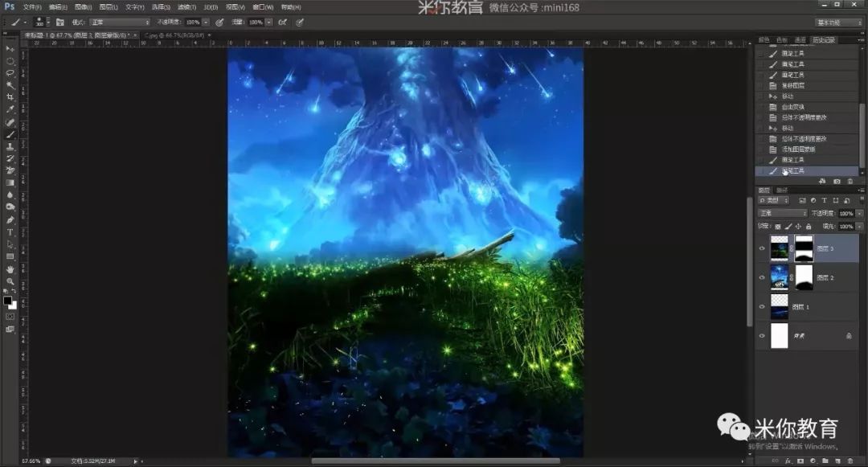The width and height of the screenshot is (868, 467).
Task: Select the Lasso tool
Action: point(10,73)
